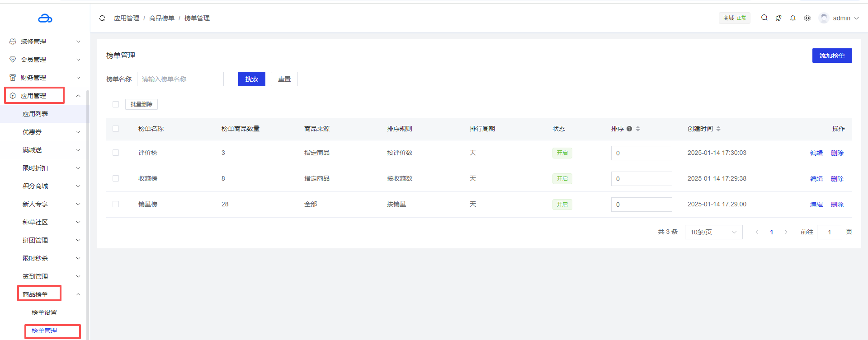Image resolution: width=868 pixels, height=340 pixels.
Task: Open 榜单设置 in the sidebar
Action: coord(44,312)
